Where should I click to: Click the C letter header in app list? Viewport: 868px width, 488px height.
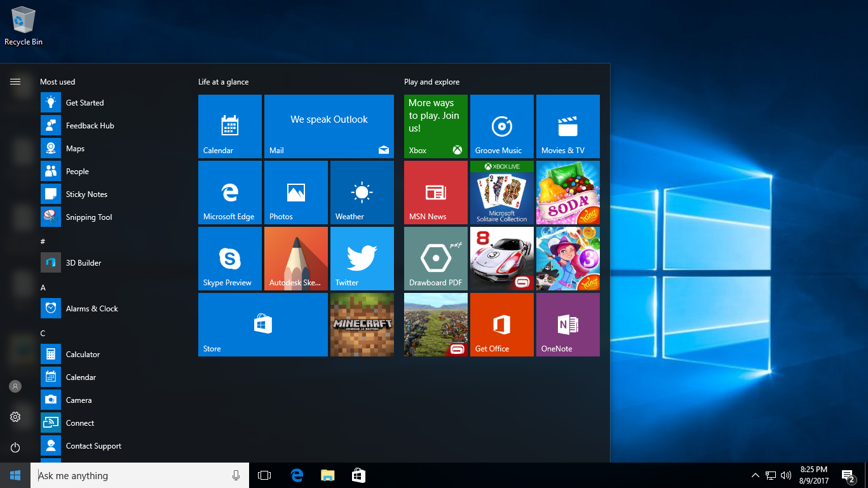coord(43,334)
